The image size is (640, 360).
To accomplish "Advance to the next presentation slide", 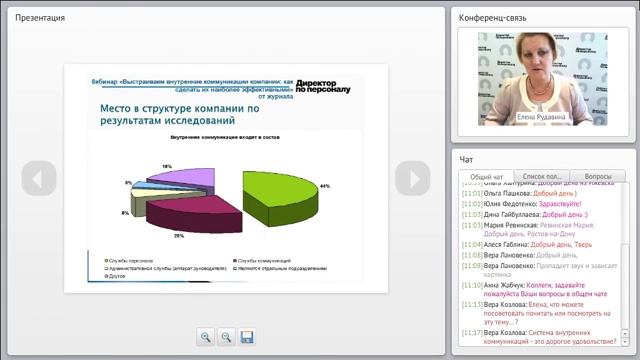I will (413, 178).
